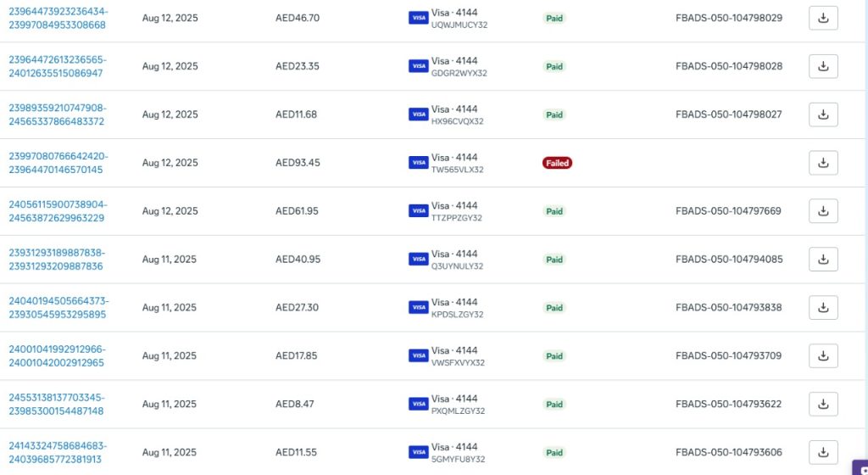This screenshot has height=475, width=868.
Task: Download receipt for FBADS-050-104793606
Action: 823,452
